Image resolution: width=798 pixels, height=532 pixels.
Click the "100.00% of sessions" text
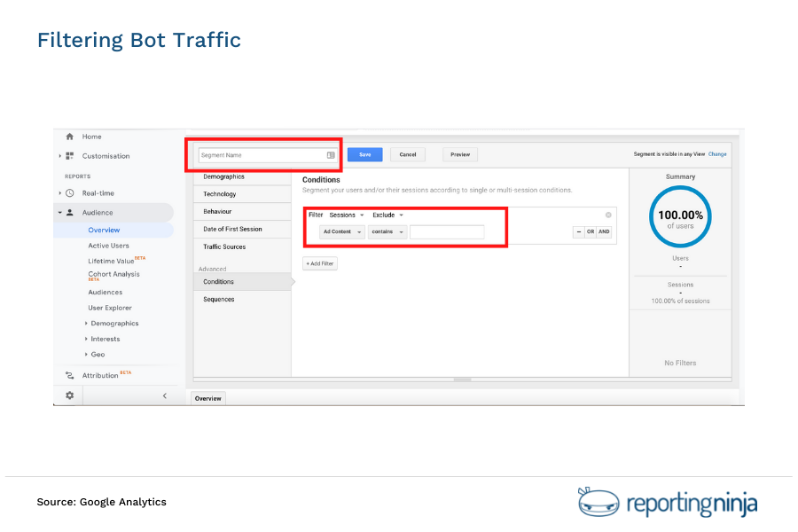tap(680, 301)
